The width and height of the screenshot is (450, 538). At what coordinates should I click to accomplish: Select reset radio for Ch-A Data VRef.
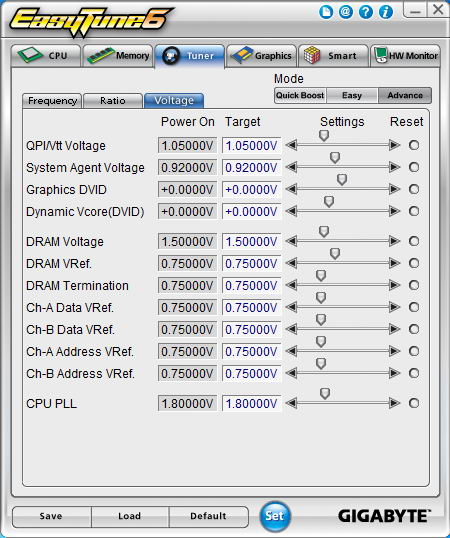coord(414,307)
